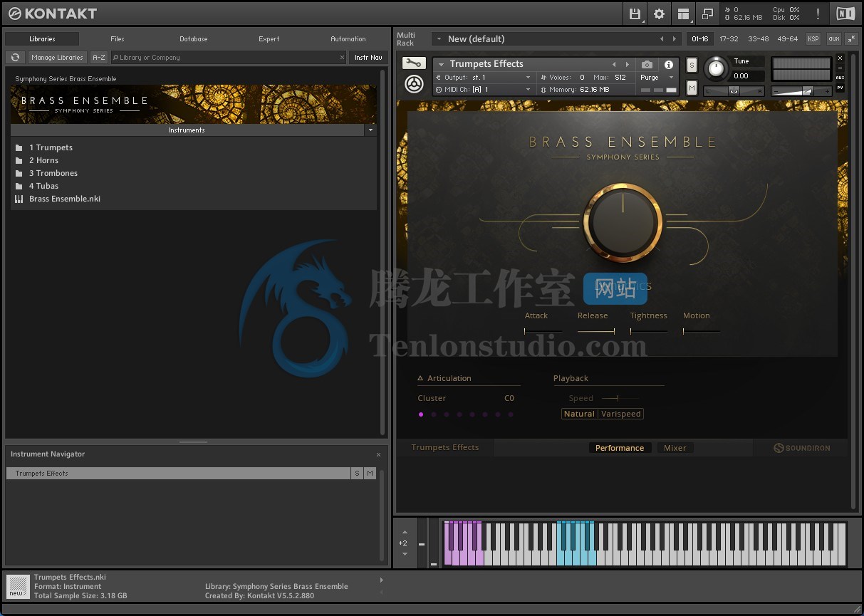
Task: Open the Trumpets Effects instrument name dropdown
Action: (442, 64)
